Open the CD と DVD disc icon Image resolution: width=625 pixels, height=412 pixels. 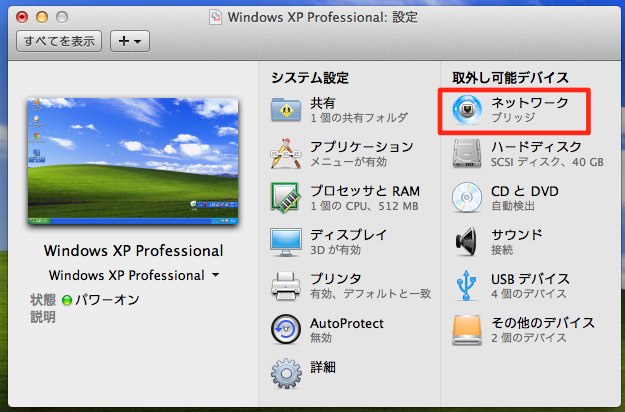pyautogui.click(x=466, y=197)
